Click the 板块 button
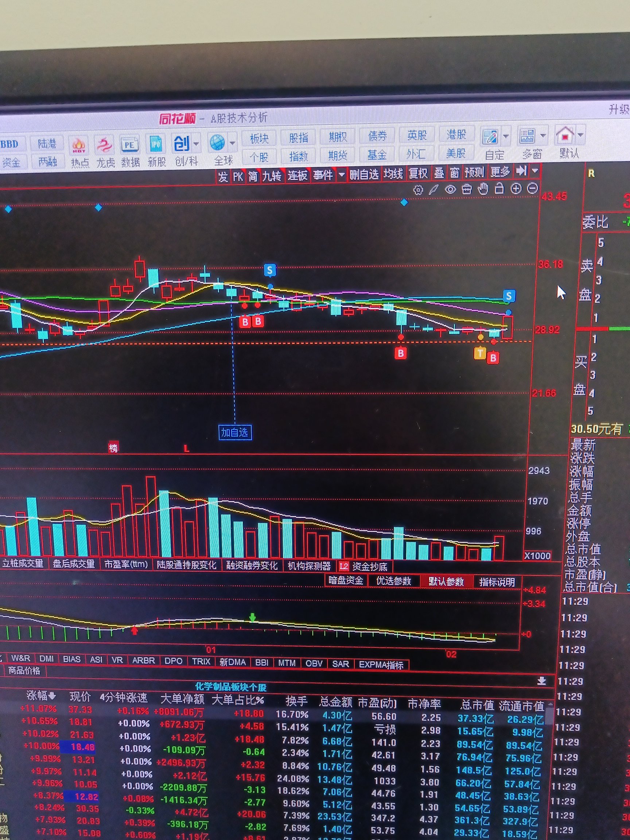The height and width of the screenshot is (840, 630). tap(259, 139)
